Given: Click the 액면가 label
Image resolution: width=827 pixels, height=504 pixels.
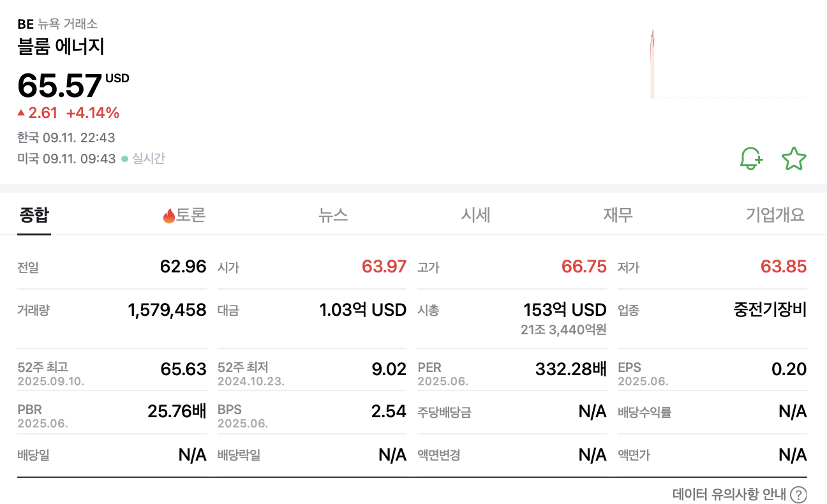Looking at the screenshot, I should [634, 456].
